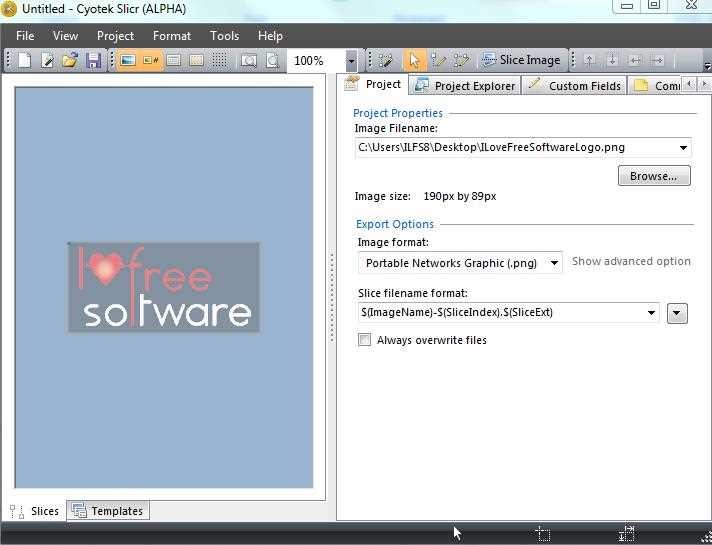Click the first view mode icon after Save
Image resolution: width=712 pixels, height=545 pixels.
coord(127,61)
